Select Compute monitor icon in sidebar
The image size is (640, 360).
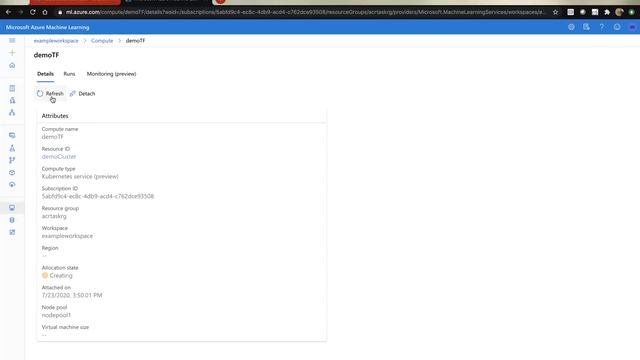(12, 208)
